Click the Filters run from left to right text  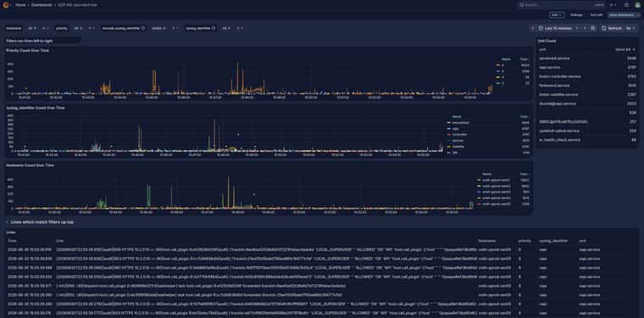pyautogui.click(x=29, y=41)
